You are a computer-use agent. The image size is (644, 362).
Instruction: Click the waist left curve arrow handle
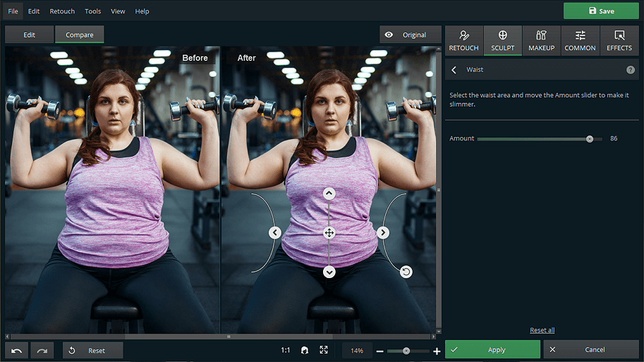tap(275, 233)
